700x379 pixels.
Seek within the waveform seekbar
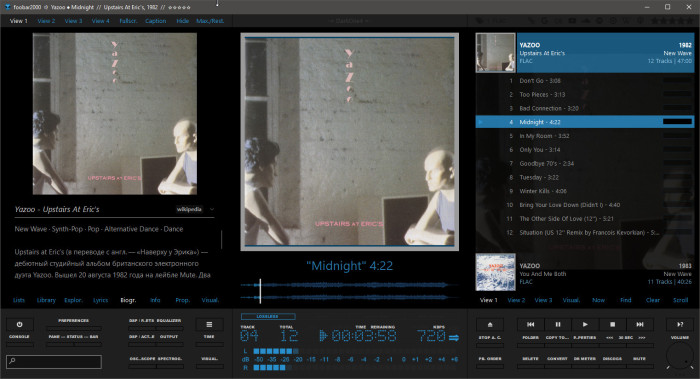tap(350, 291)
